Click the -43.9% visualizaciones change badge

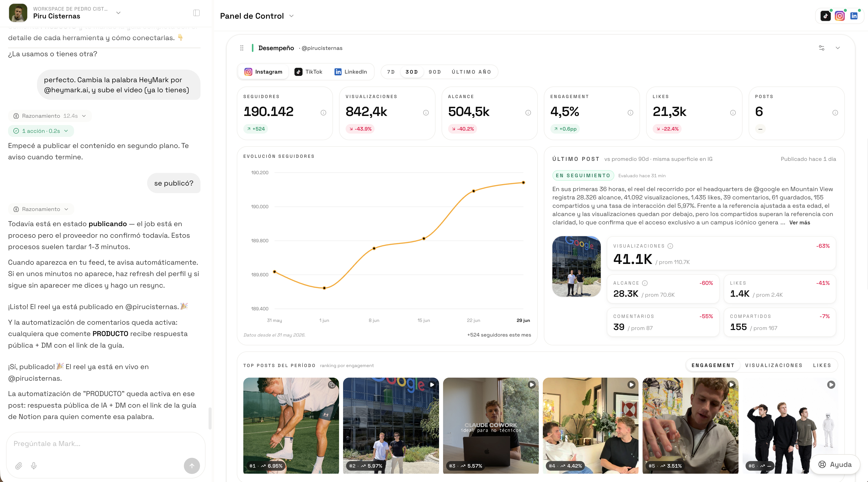tap(360, 129)
